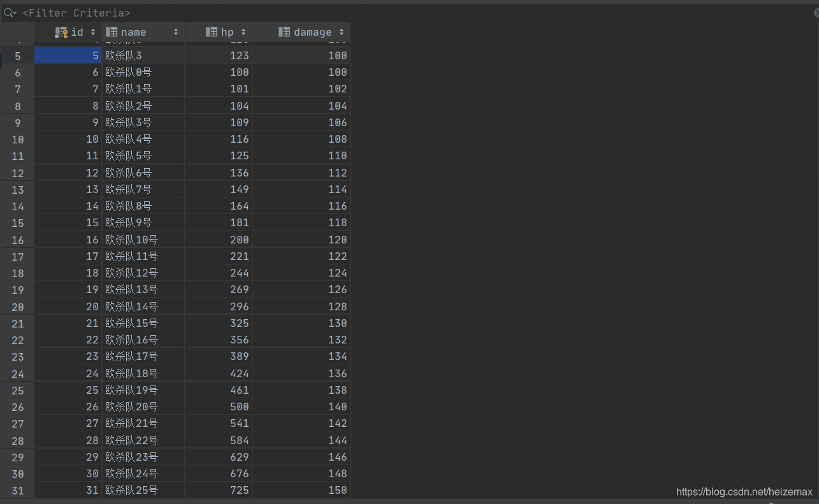Sort by the id column arrows
This screenshot has height=504, width=819.
click(x=93, y=32)
